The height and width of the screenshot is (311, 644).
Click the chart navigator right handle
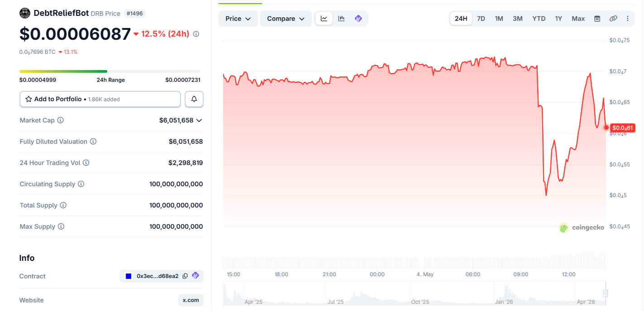coord(606,293)
